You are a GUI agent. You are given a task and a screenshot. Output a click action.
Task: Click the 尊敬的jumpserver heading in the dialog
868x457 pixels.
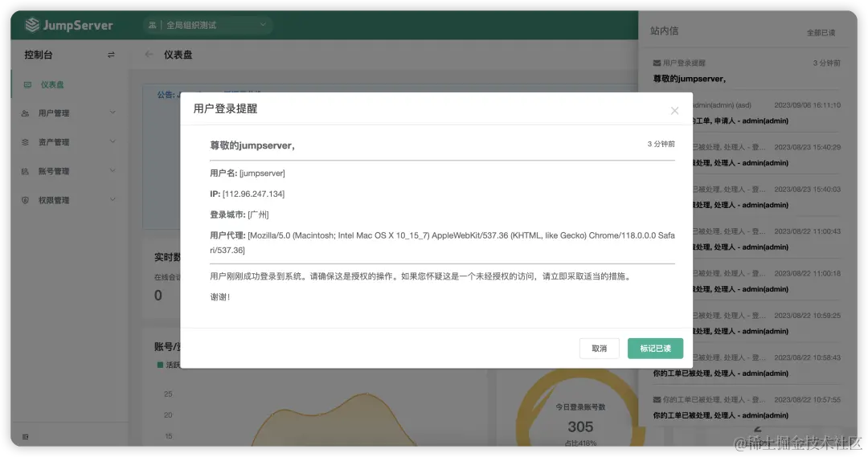pos(252,145)
